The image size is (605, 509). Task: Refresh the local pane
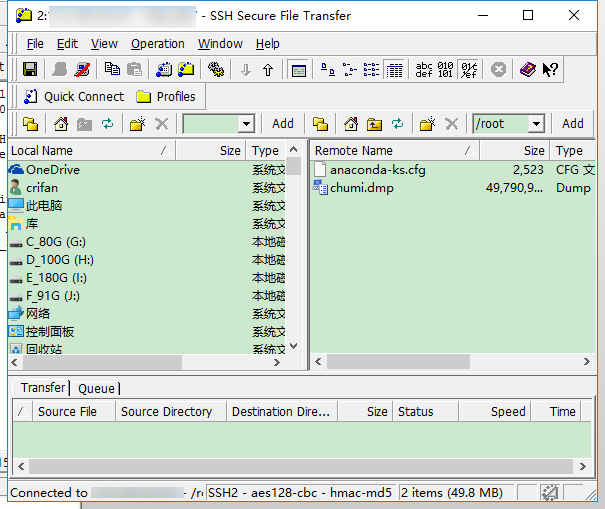pyautogui.click(x=107, y=124)
